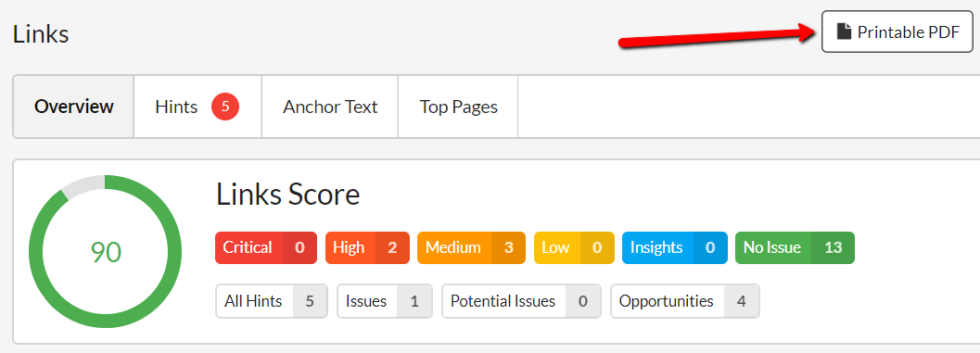Screen dimensions: 980x353
Task: Show All Hints
Action: coord(272,301)
